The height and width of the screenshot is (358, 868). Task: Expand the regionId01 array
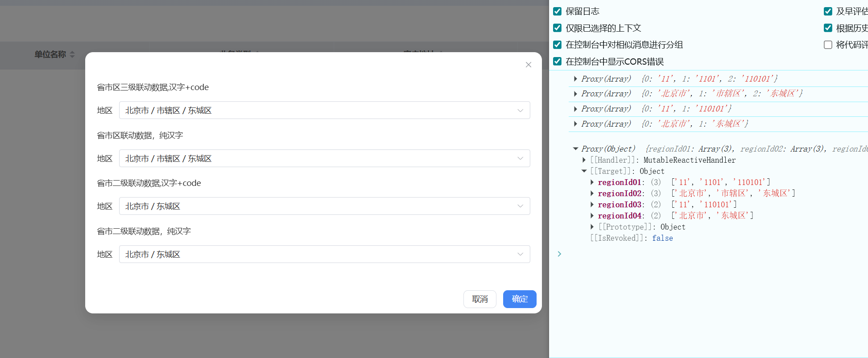tap(592, 182)
